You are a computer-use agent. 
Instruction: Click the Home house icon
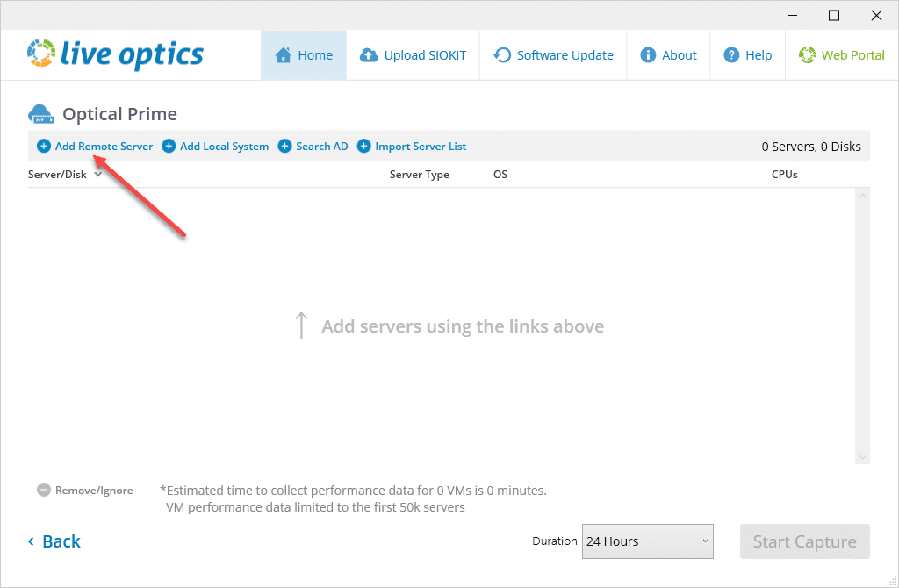click(x=283, y=55)
